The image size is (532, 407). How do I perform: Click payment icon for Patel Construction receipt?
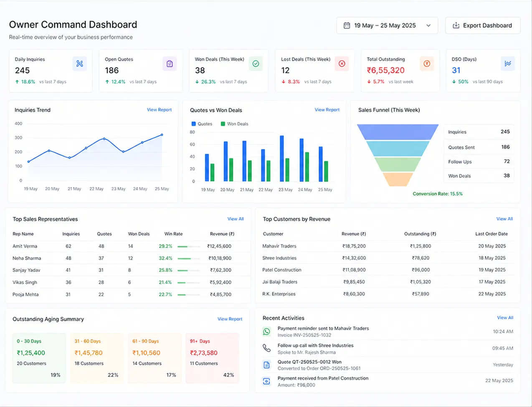coord(266,381)
